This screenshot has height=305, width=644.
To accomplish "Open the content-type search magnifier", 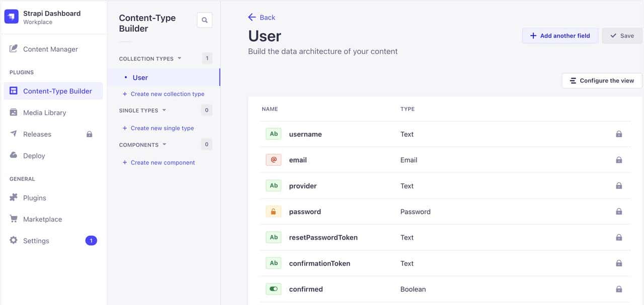I will tap(204, 20).
